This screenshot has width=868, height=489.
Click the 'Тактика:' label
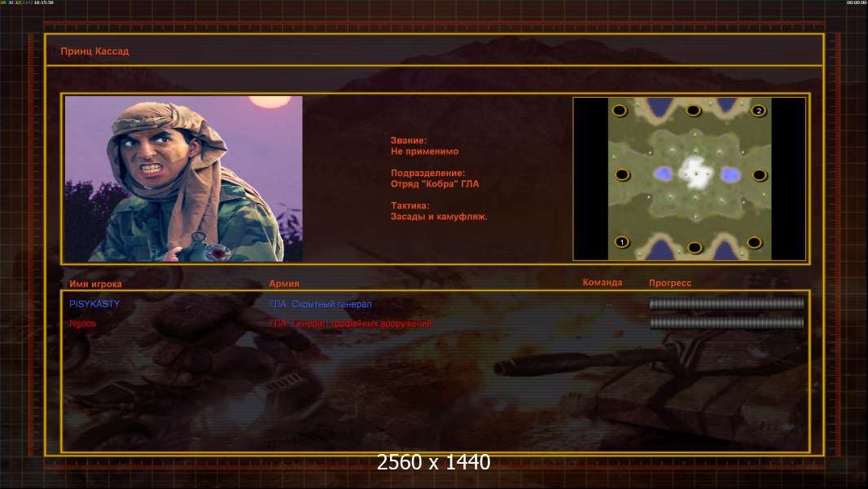click(x=410, y=205)
